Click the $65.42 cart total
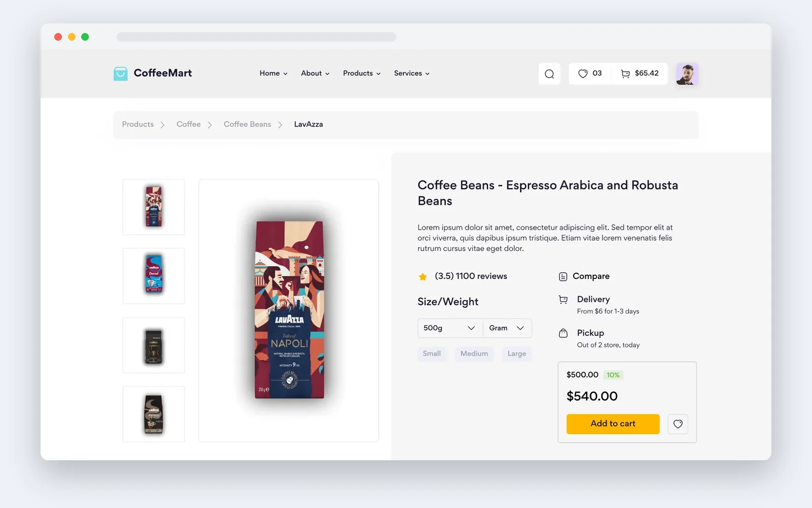Screen dimensions: 812x508 click(647, 73)
